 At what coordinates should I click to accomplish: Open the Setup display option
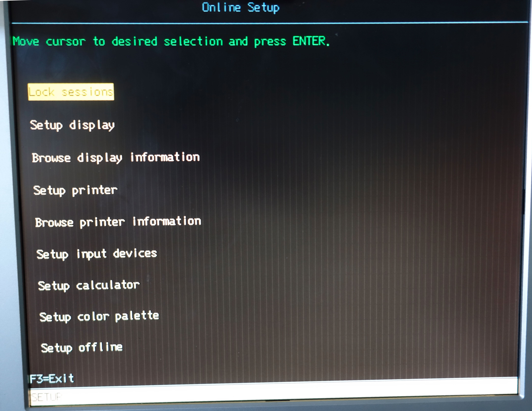(72, 125)
